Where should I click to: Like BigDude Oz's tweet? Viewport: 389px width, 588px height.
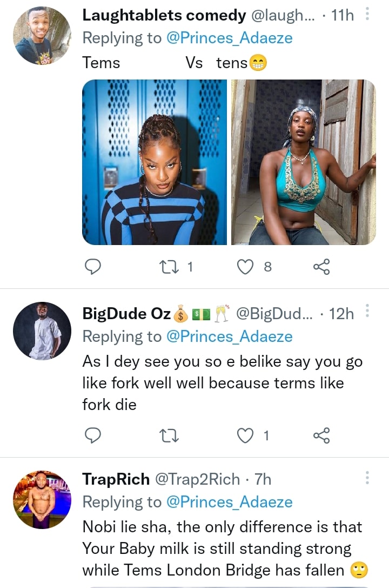246,434
